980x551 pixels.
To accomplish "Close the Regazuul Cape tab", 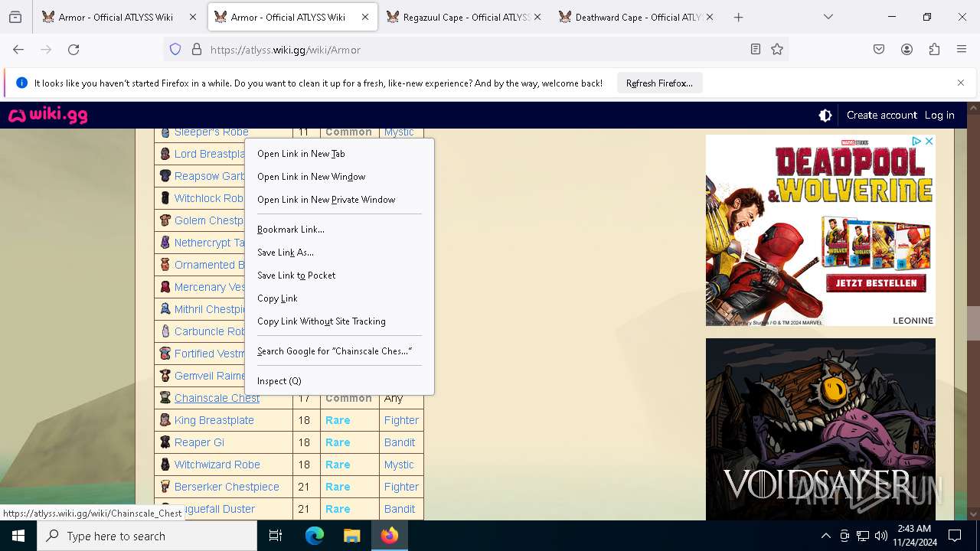I will click(537, 17).
